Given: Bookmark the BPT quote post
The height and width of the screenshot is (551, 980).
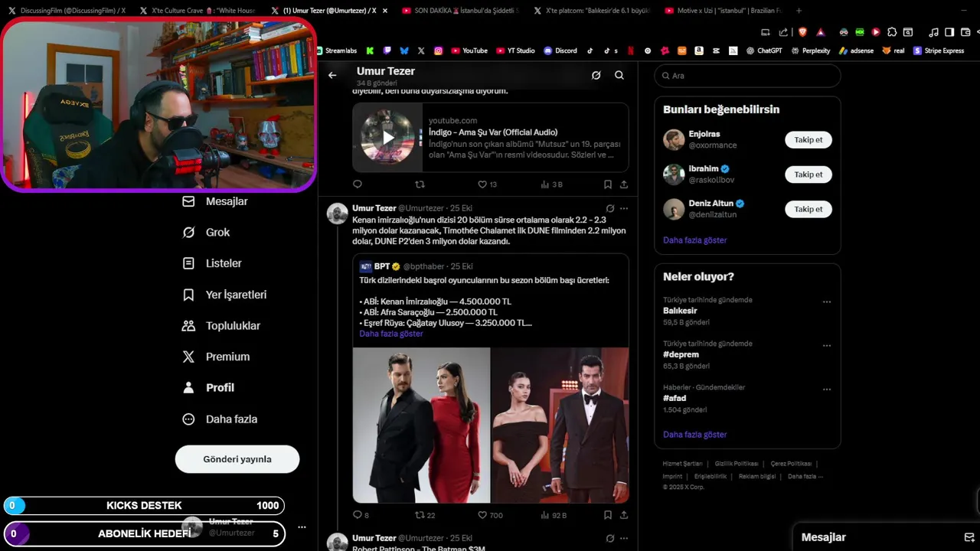Looking at the screenshot, I should click(608, 515).
